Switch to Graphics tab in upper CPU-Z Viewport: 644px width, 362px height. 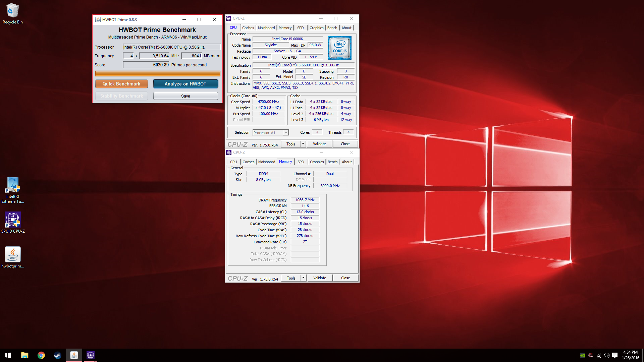tap(316, 28)
